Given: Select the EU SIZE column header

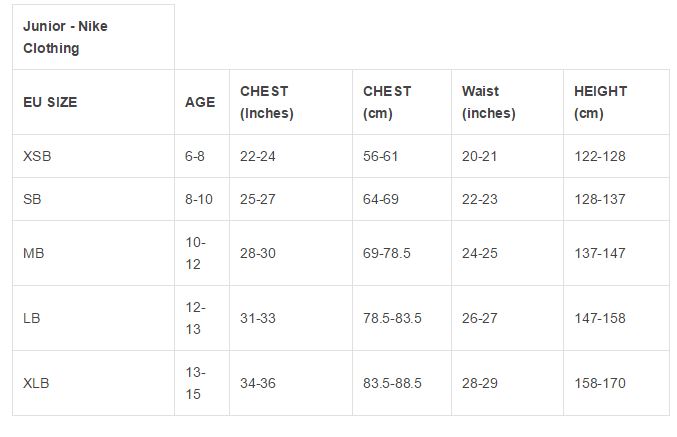Looking at the screenshot, I should click(93, 102).
